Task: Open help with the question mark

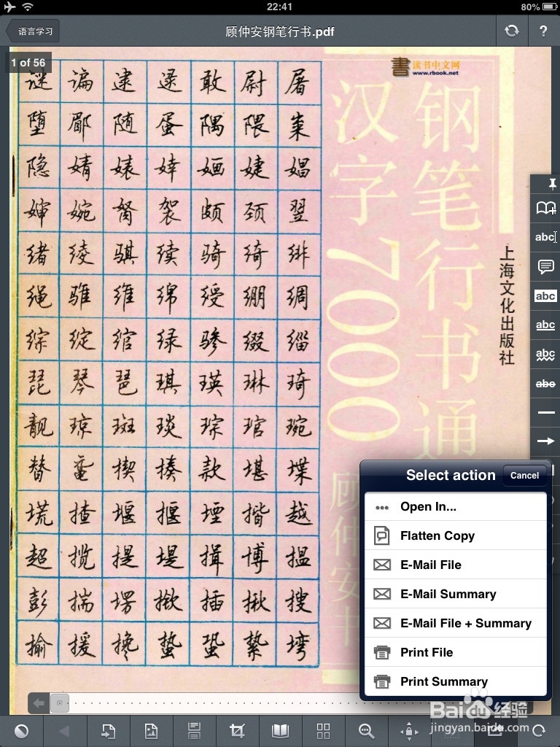Action: [543, 31]
